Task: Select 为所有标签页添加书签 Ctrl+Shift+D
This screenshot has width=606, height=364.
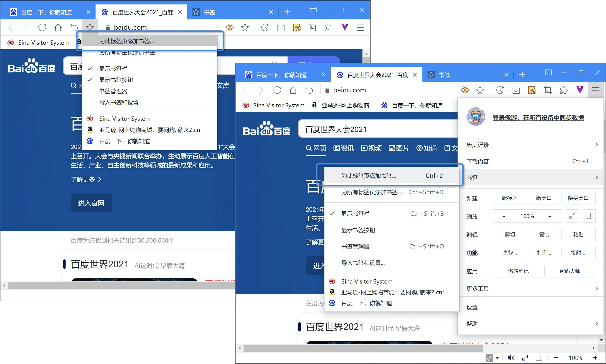Action: pos(392,192)
